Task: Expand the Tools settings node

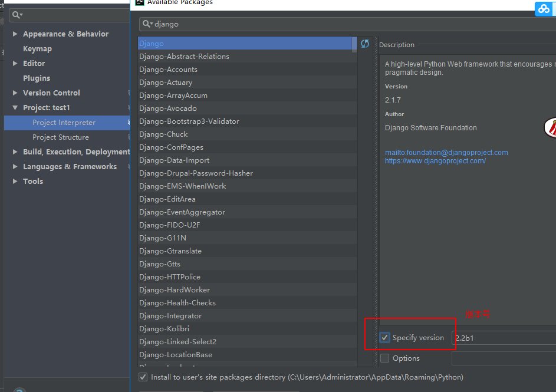Action: tap(15, 181)
